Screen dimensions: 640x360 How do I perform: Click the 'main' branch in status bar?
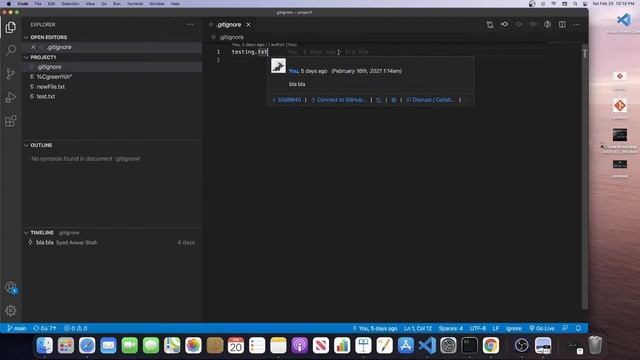[17, 328]
